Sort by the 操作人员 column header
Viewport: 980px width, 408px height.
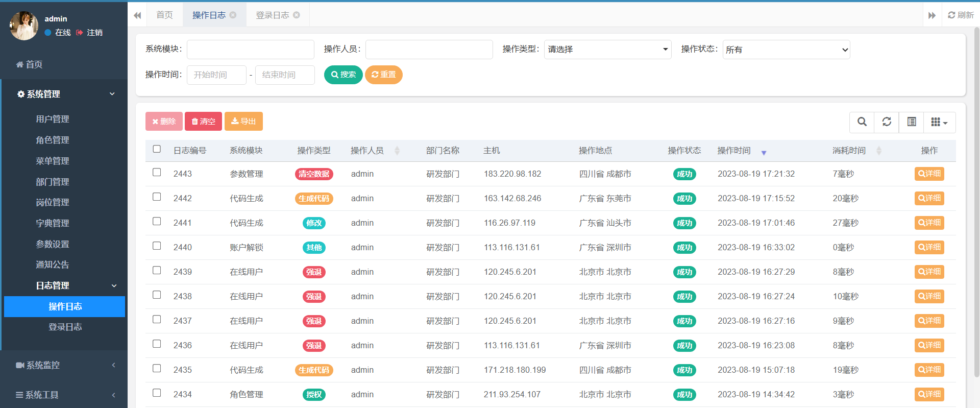[x=375, y=151]
